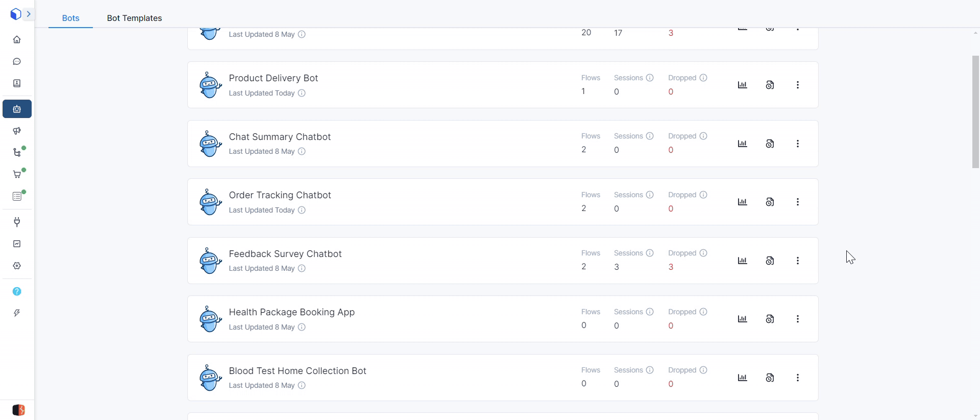The image size is (980, 420).
Task: Open the help question mark icon
Action: 17,291
